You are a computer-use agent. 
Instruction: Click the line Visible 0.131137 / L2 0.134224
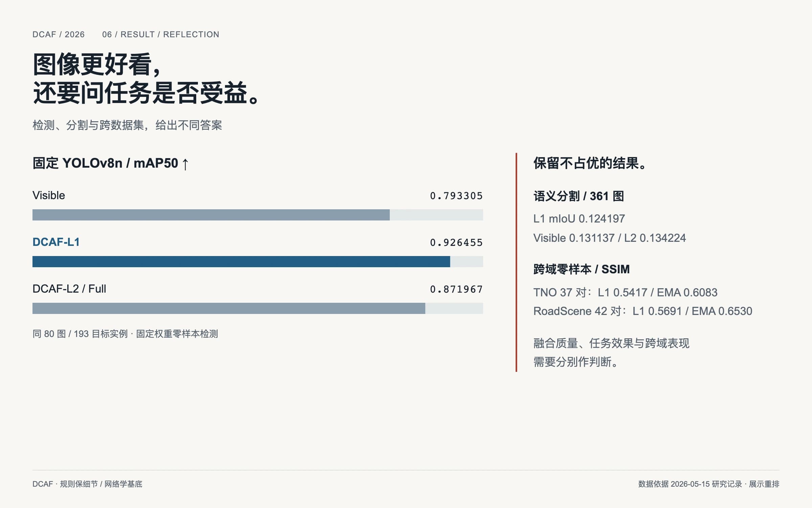tap(610, 238)
